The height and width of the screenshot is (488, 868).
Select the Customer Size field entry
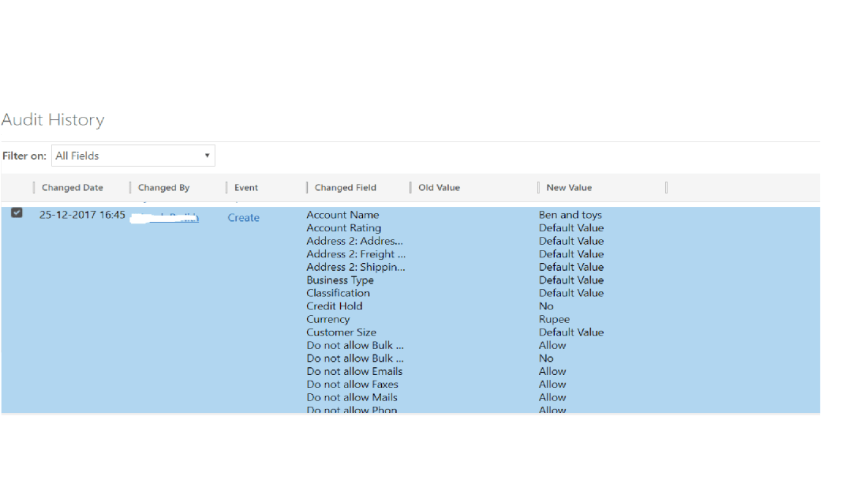tap(341, 332)
